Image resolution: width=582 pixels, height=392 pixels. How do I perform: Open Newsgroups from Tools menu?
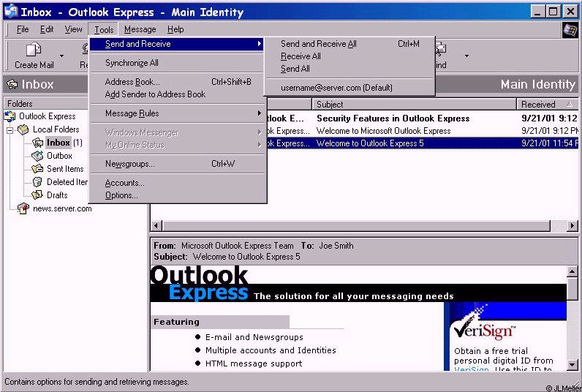click(x=178, y=164)
